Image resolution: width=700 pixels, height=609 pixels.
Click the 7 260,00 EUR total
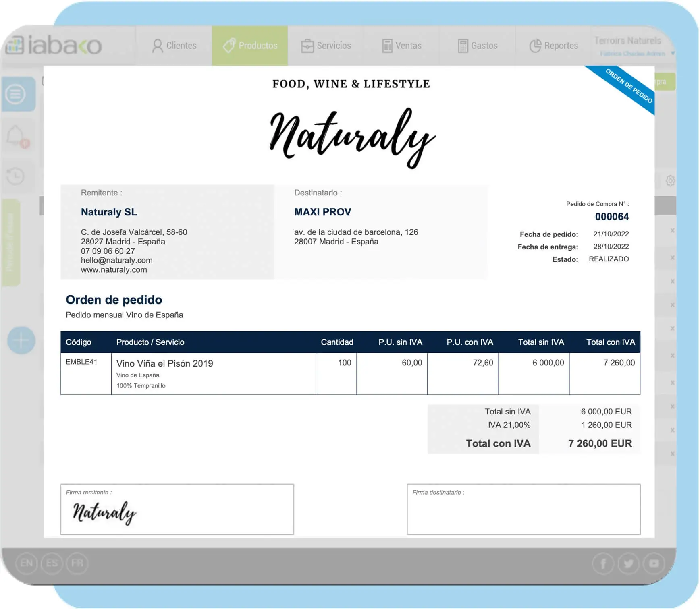[x=600, y=443]
